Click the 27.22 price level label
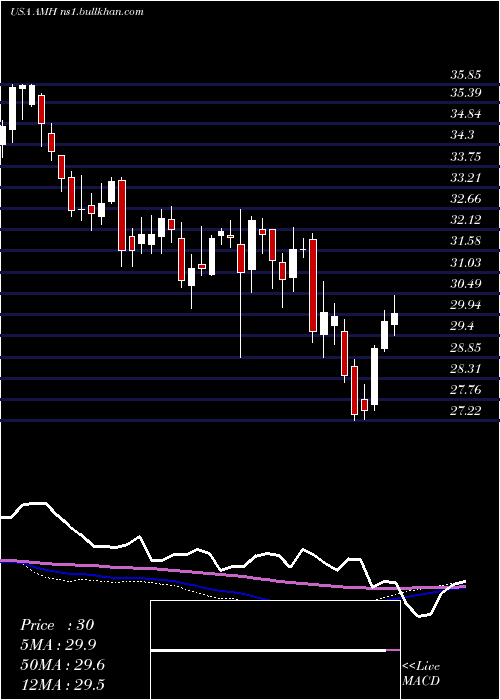This screenshot has height=700, width=500. coord(465,411)
